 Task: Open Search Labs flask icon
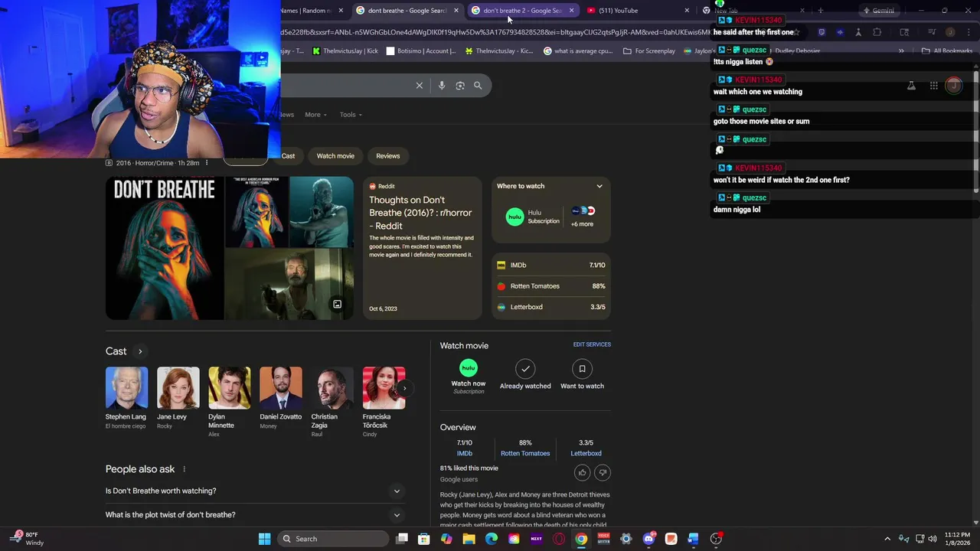pyautogui.click(x=911, y=86)
